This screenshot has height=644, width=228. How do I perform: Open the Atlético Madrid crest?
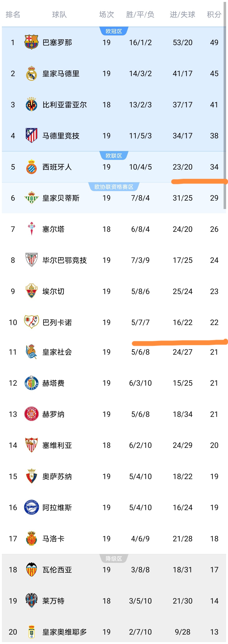31,135
